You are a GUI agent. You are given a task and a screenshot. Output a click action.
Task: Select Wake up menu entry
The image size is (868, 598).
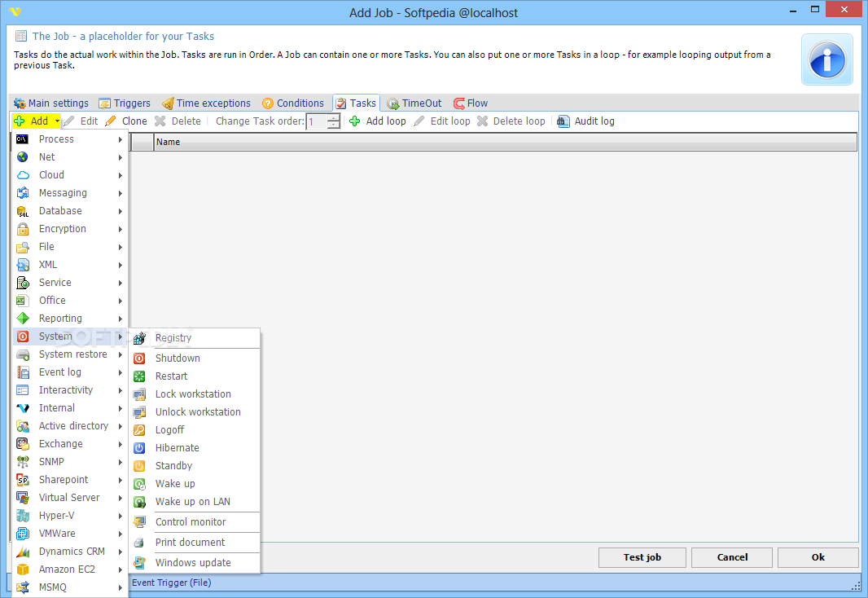tap(195, 484)
